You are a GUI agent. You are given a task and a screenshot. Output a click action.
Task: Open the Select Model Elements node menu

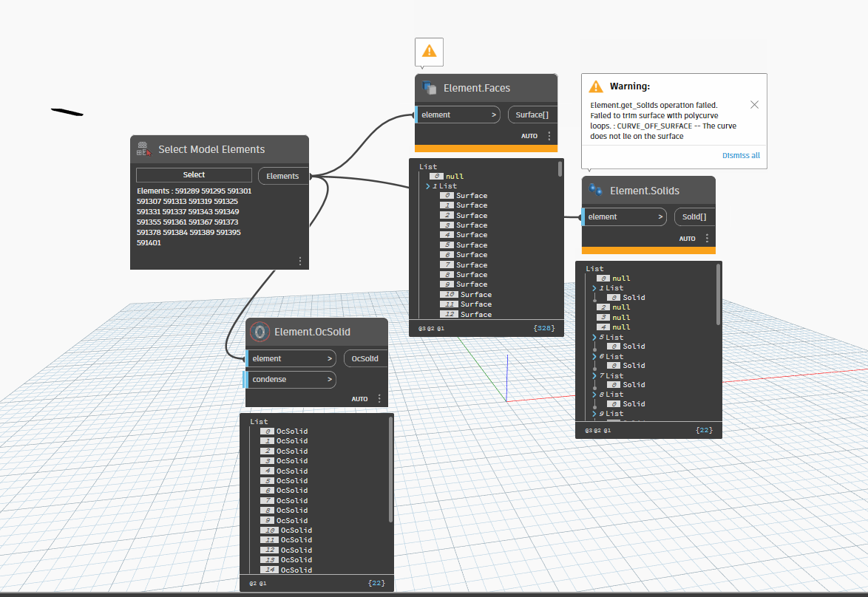pos(300,261)
